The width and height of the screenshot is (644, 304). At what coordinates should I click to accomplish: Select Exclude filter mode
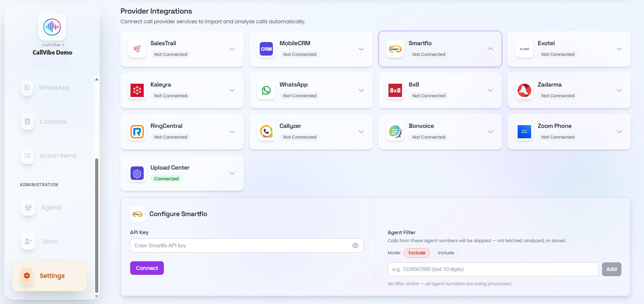point(417,253)
